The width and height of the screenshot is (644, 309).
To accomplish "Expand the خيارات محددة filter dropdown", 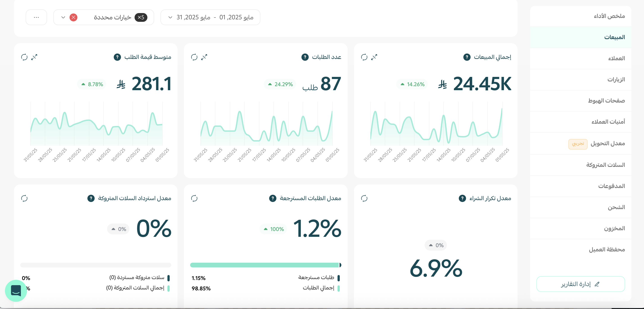I will click(104, 17).
